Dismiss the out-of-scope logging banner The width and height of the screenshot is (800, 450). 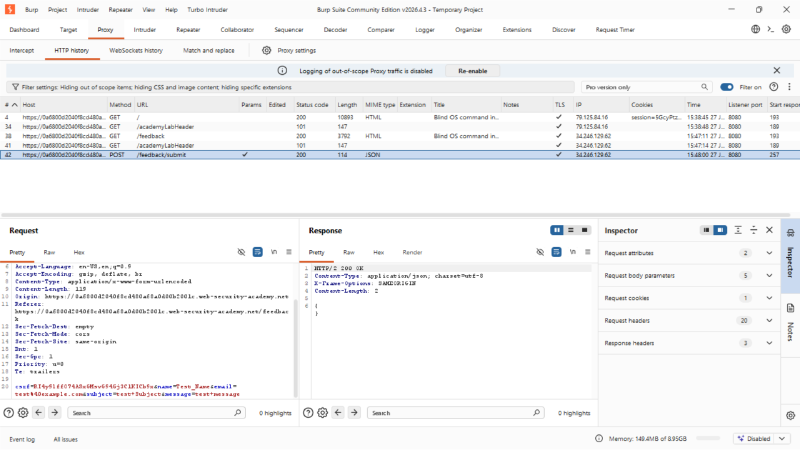[777, 70]
